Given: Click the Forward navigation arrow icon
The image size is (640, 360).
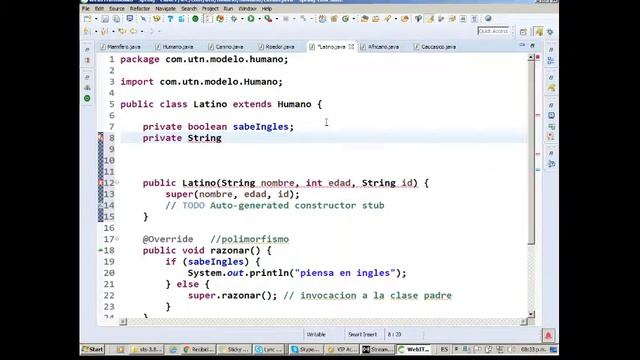Looking at the screenshot, I should coord(151,31).
